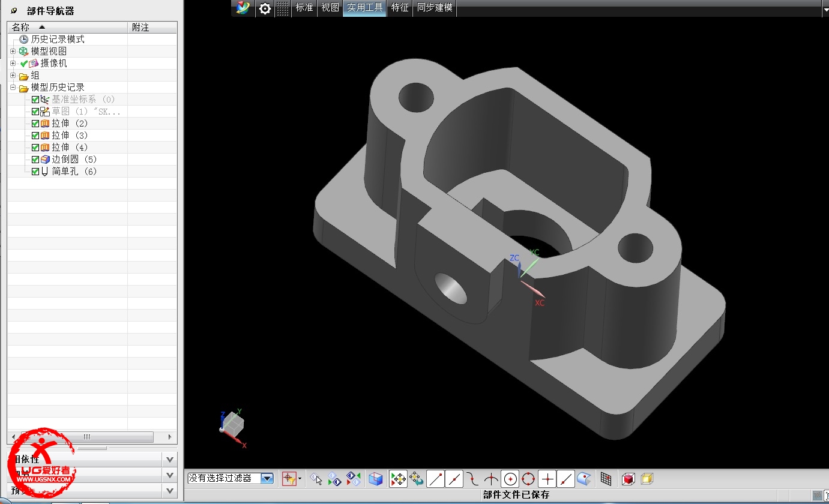Select 简单孔 (6) feature row
Viewport: 829px width, 504px height.
(x=74, y=172)
